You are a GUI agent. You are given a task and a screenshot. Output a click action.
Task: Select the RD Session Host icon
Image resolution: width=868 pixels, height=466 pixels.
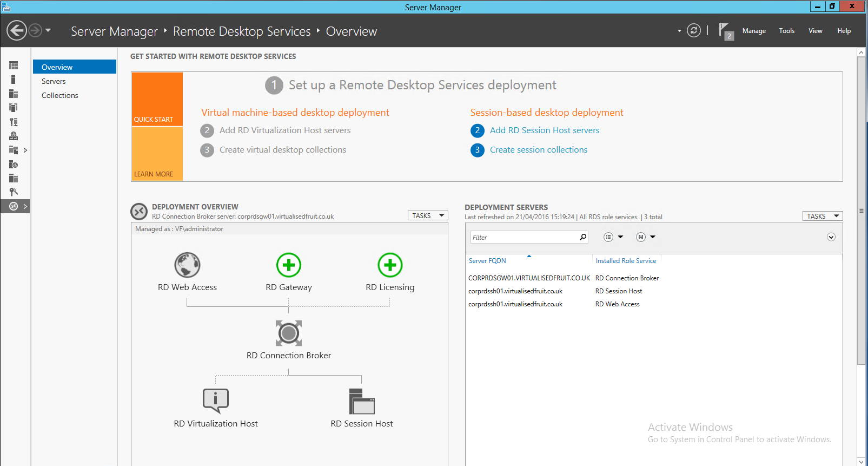coord(361,401)
